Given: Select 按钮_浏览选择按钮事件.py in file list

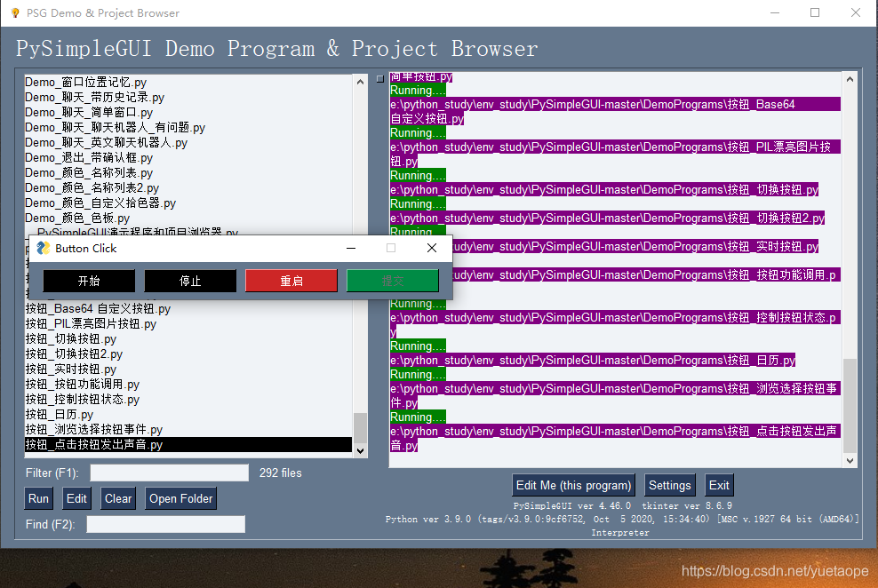Looking at the screenshot, I should [188, 430].
